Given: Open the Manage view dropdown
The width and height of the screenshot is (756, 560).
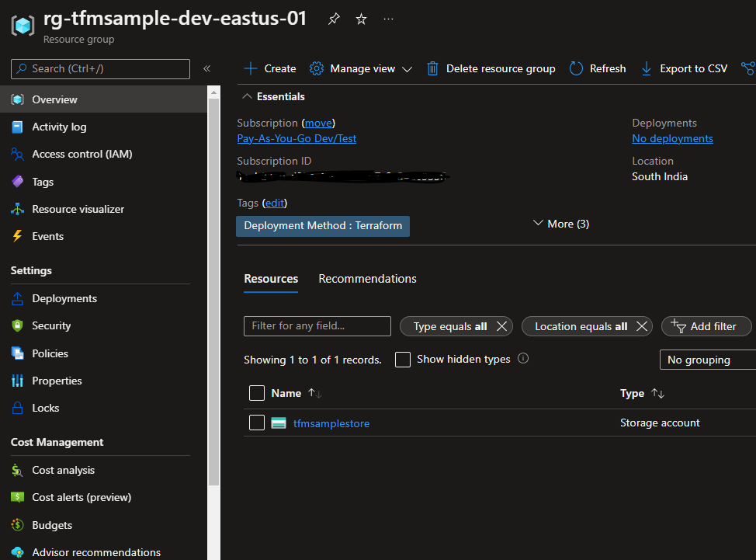Looking at the screenshot, I should click(x=360, y=68).
